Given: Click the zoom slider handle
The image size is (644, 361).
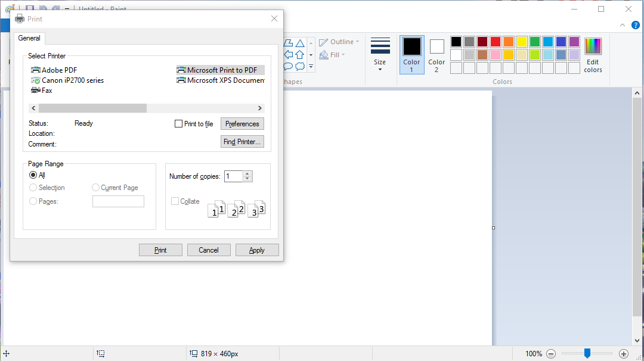Looking at the screenshot, I should click(x=587, y=353).
